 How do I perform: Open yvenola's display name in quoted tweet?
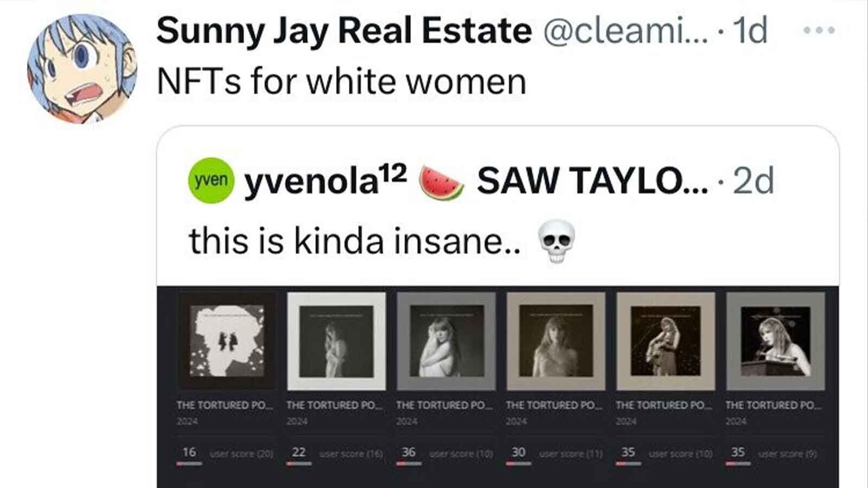325,182
